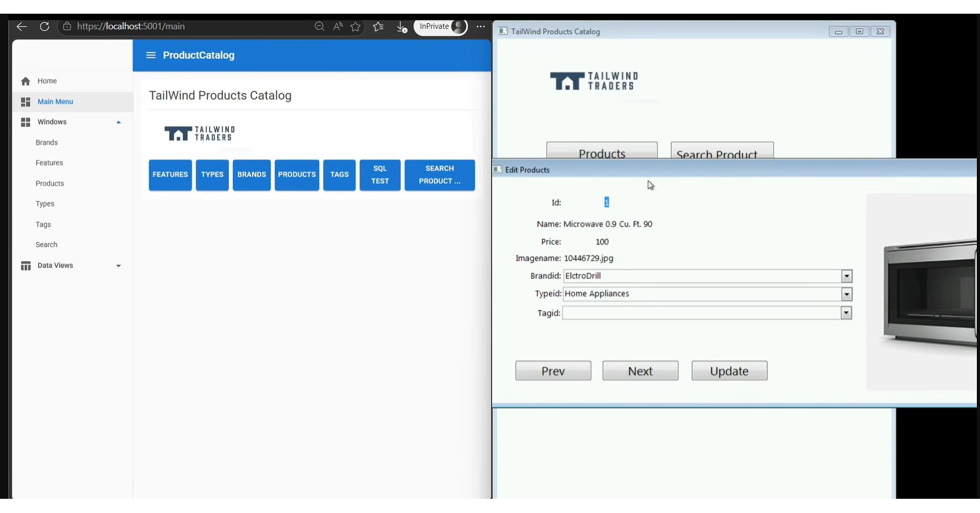Open Brands in sidebar
Viewport: 980px width, 513px height.
(47, 143)
